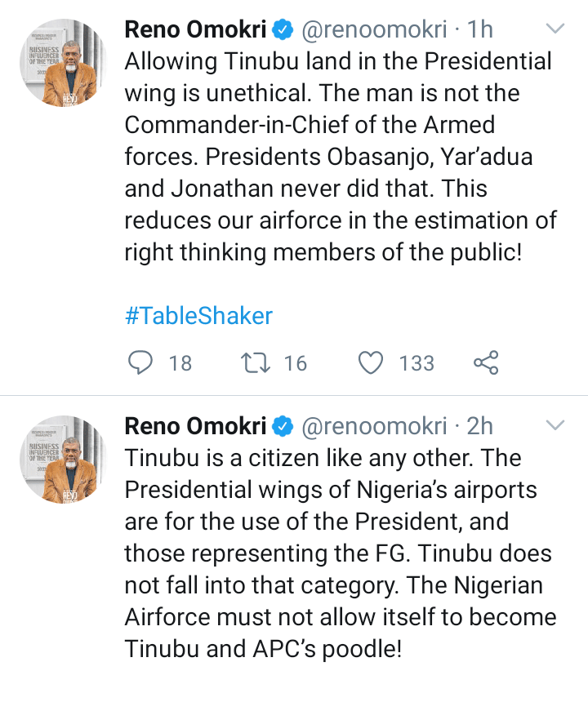Open the share icon on first tweet
The image size is (588, 702).
(x=486, y=362)
